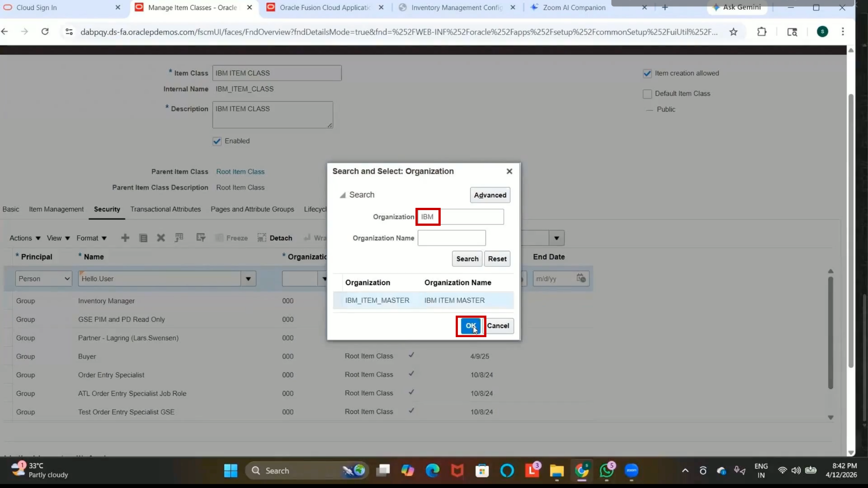The image size is (868, 488).
Task: Click the Detach table button
Action: pos(275,238)
